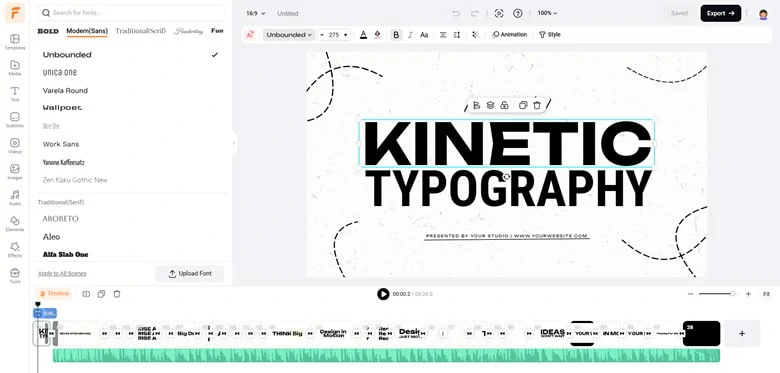This screenshot has height=373, width=780.
Task: Play the video preview
Action: (x=383, y=294)
